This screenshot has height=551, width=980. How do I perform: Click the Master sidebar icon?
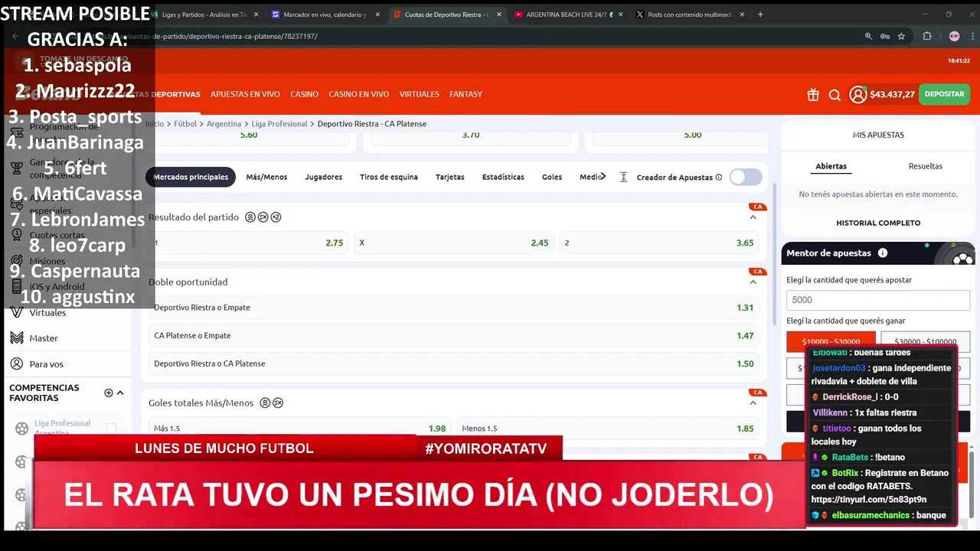pyautogui.click(x=16, y=337)
